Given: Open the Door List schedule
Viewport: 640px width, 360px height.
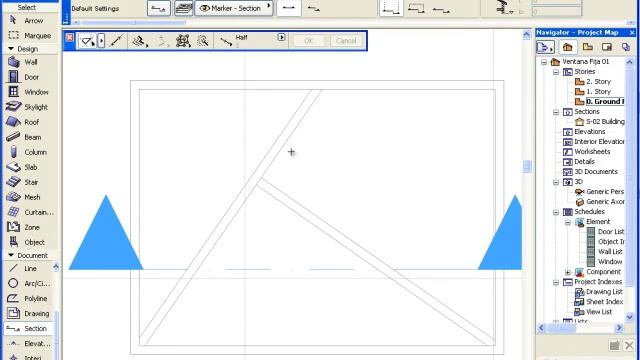Looking at the screenshot, I should (605, 231).
